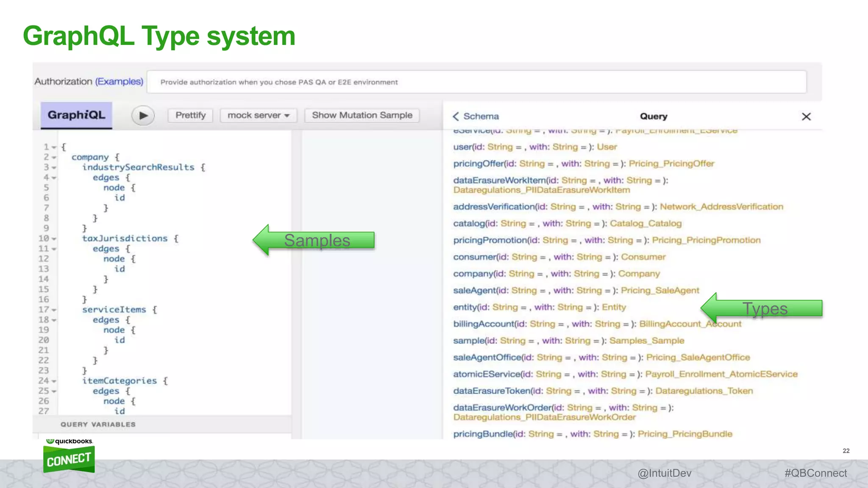
Task: Open Pricing_SaleAgent type link
Action: [660, 290]
